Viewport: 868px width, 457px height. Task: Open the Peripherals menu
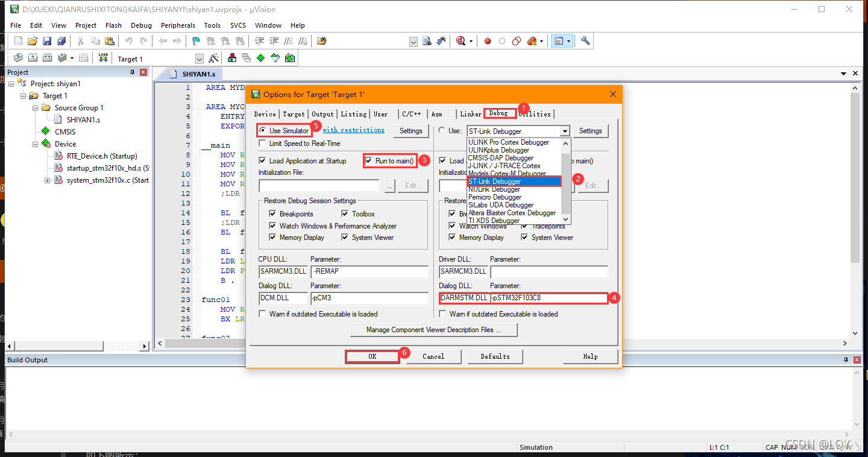tap(178, 25)
